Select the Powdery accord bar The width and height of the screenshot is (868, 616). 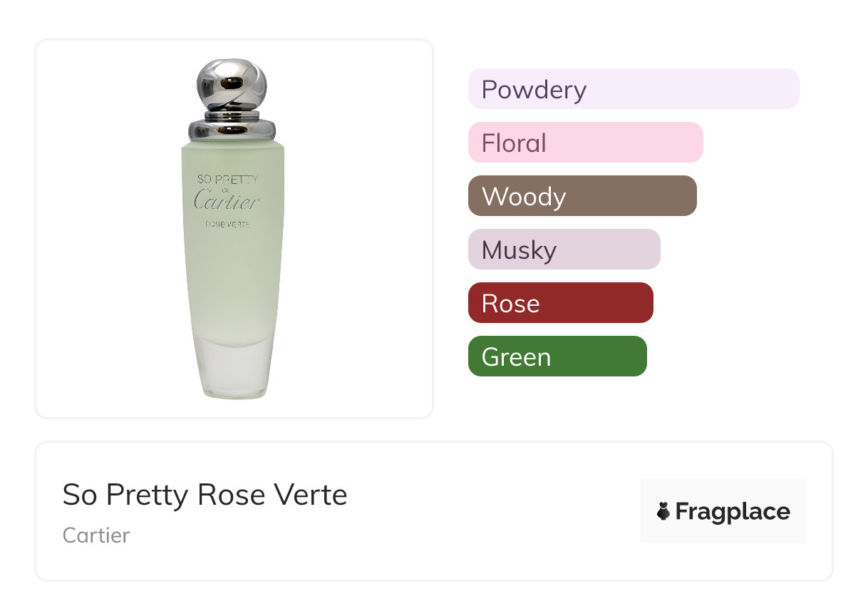(634, 89)
